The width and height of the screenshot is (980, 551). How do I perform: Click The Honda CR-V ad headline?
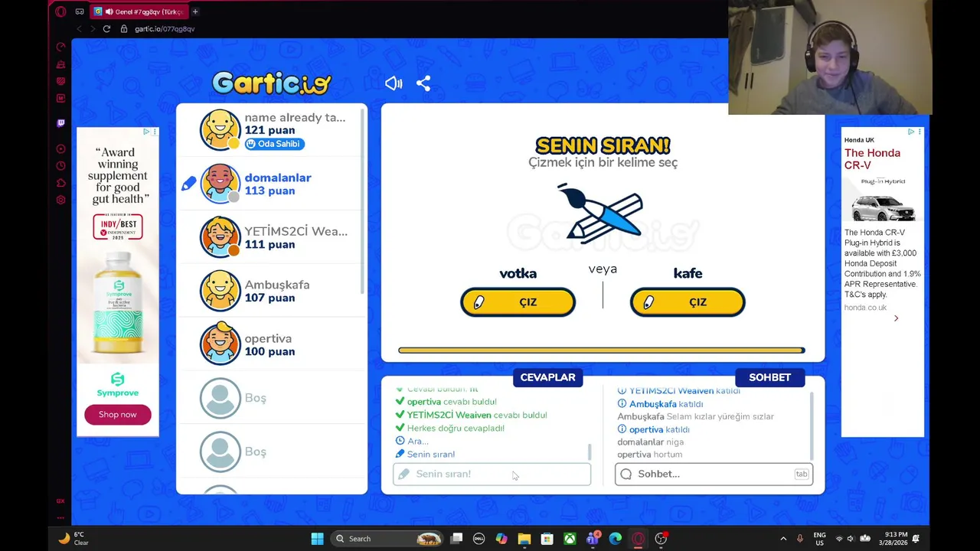tap(872, 159)
